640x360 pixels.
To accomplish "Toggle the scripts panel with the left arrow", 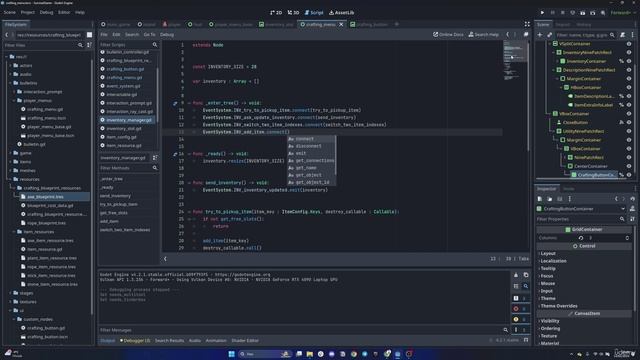I will click(165, 259).
